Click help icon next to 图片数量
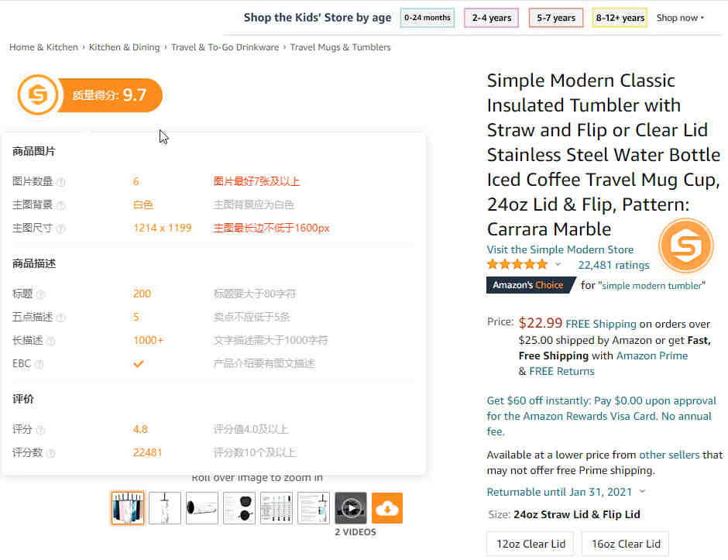This screenshot has height=560, width=728. pos(60,182)
